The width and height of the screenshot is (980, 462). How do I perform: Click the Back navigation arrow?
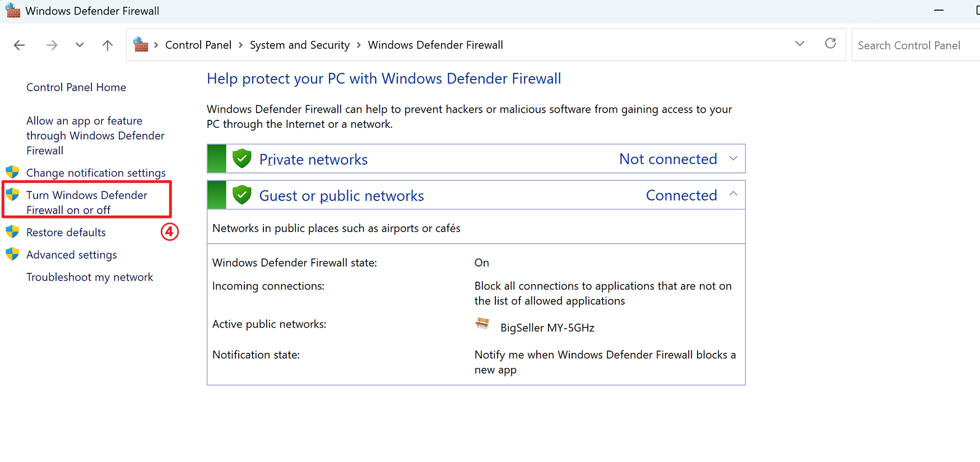[x=20, y=45]
